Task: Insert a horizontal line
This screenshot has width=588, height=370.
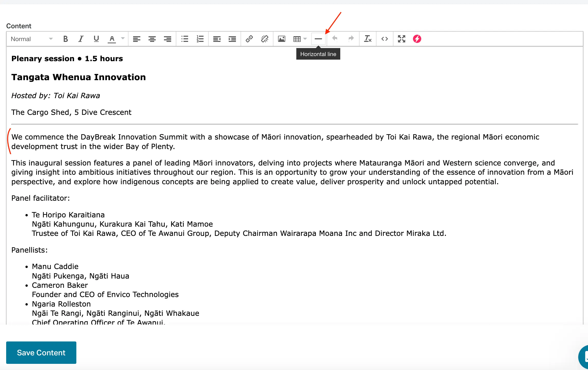Action: [318, 39]
